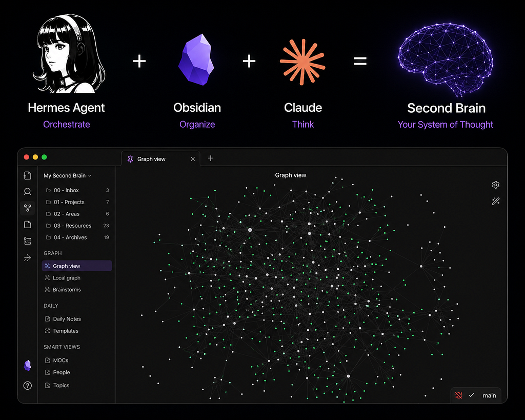525x420 pixels.
Task: Open the help question mark icon
Action: pyautogui.click(x=28, y=386)
